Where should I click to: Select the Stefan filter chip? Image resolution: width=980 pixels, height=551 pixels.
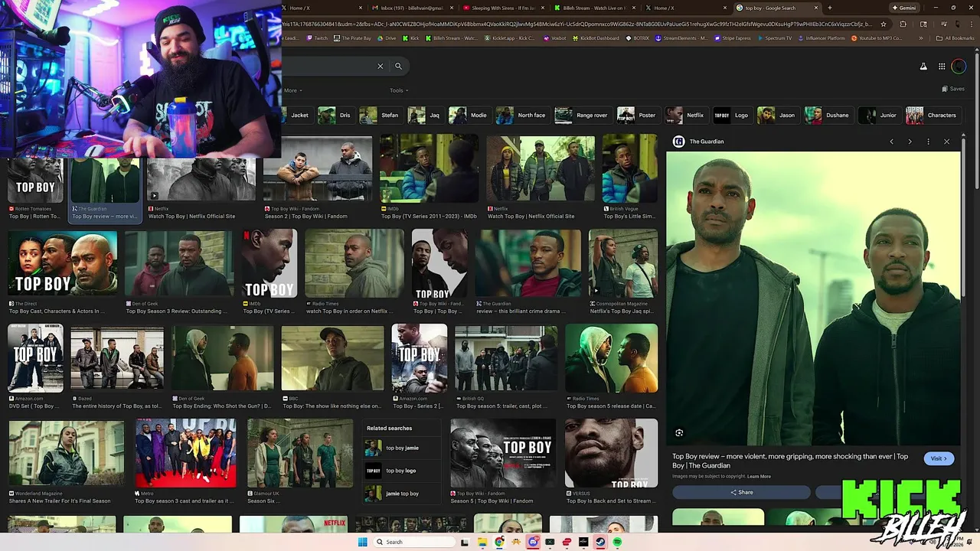380,116
